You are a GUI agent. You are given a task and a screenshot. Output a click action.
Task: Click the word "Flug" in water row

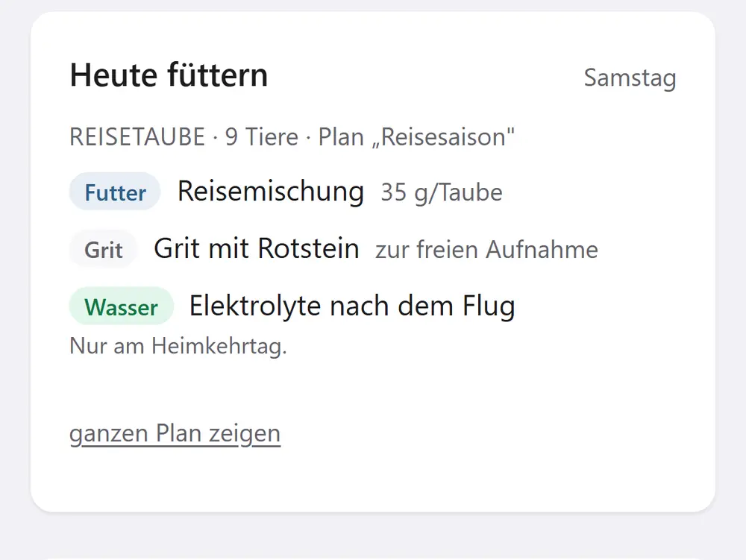(x=489, y=306)
